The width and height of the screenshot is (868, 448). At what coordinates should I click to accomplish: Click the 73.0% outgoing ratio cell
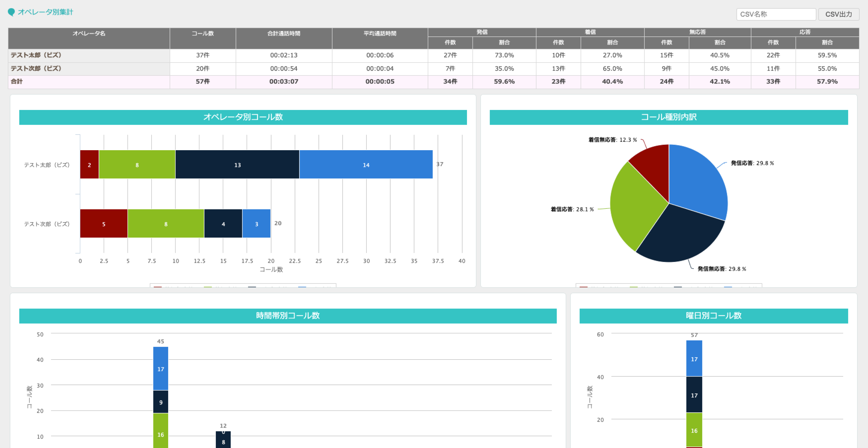point(504,55)
